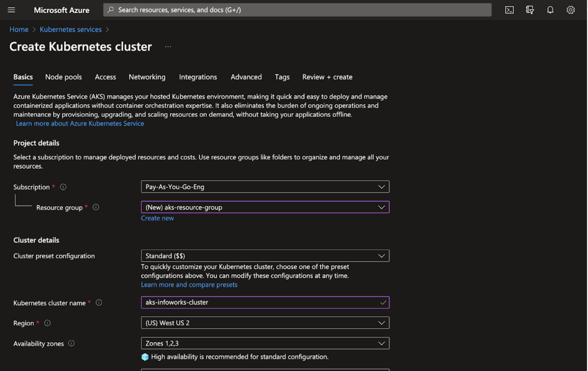
Task: Go to Kubernetes services breadcrumb
Action: (x=71, y=29)
